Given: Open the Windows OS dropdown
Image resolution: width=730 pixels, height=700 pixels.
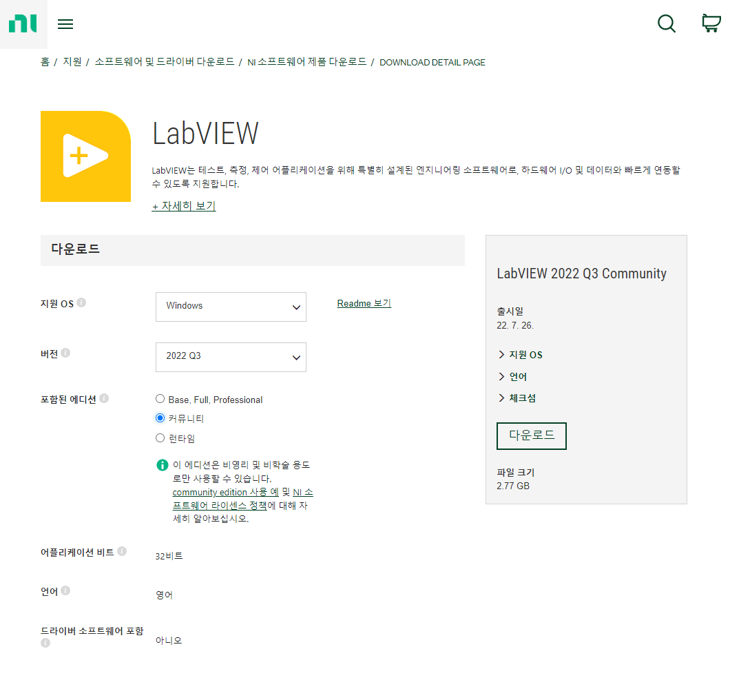Looking at the screenshot, I should click(231, 307).
